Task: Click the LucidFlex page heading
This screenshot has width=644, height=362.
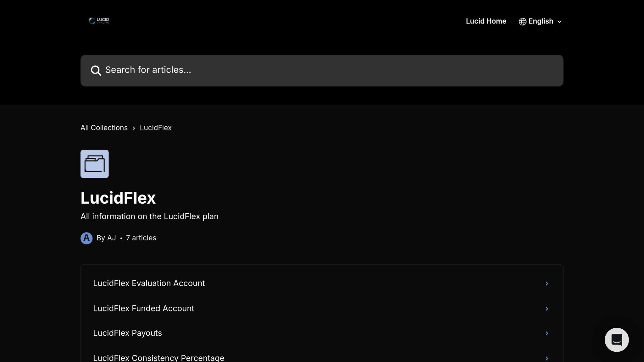Action: pos(118,198)
